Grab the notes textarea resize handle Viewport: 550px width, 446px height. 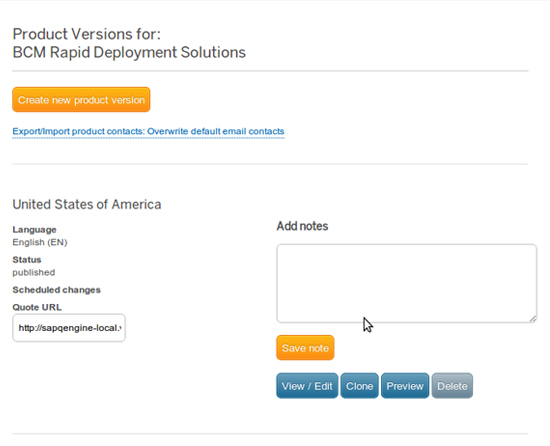(x=533, y=319)
